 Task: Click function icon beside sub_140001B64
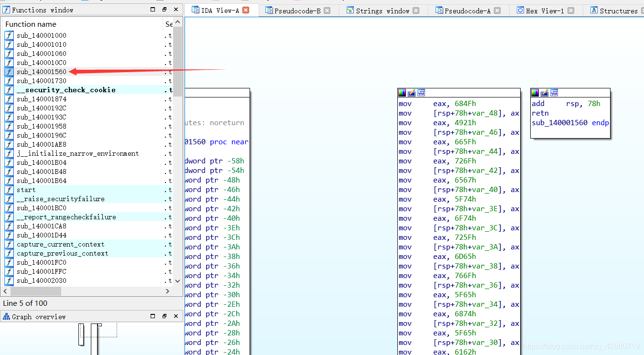[9, 181]
